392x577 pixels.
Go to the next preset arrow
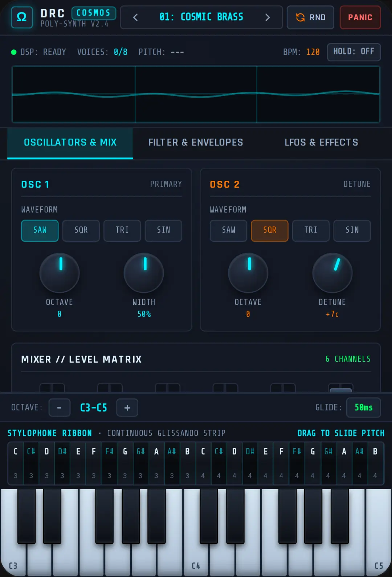(268, 17)
